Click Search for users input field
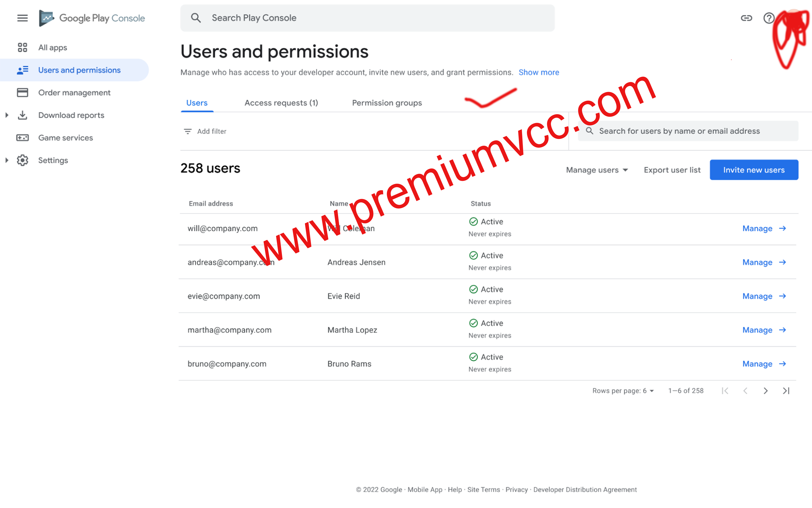This screenshot has width=812, height=508. pos(691,130)
